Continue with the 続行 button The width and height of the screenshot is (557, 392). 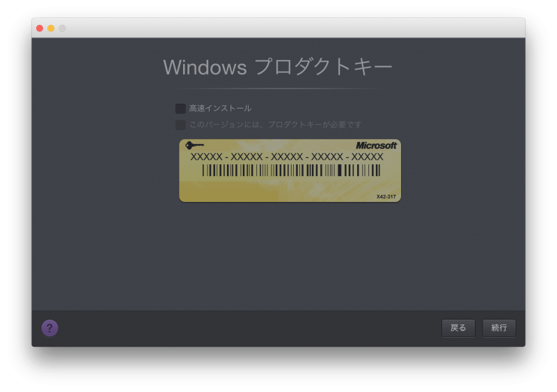(499, 328)
